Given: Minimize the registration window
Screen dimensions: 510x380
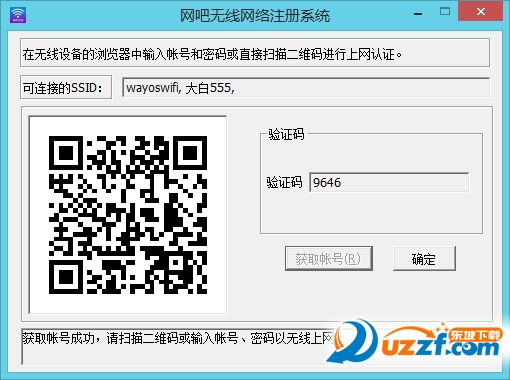Looking at the screenshot, I should [x=418, y=14].
